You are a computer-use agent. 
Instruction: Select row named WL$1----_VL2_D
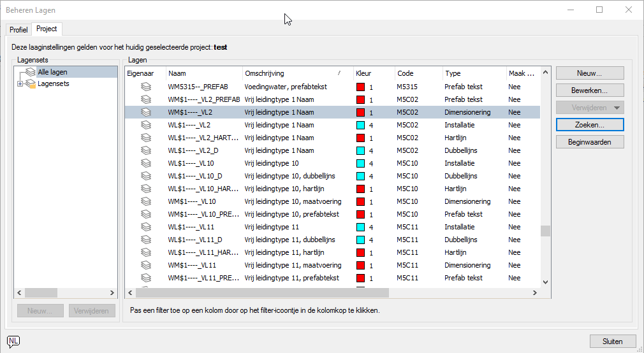click(332, 150)
